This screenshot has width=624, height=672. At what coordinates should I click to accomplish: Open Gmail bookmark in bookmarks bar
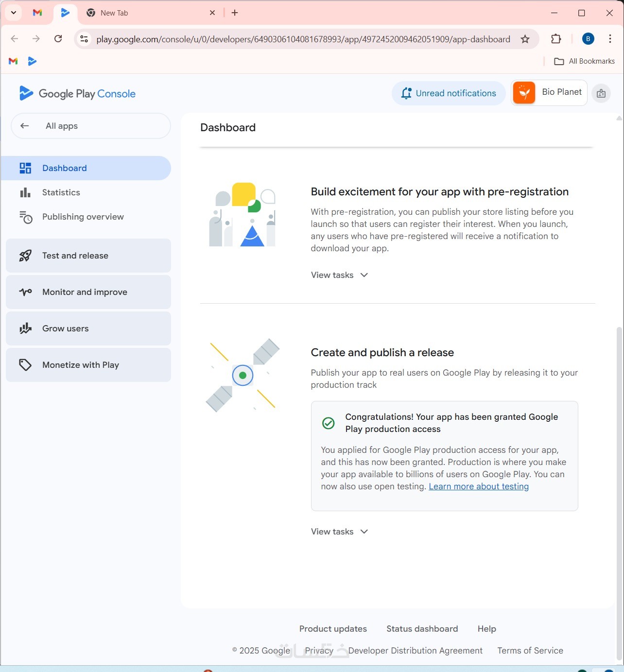(13, 61)
